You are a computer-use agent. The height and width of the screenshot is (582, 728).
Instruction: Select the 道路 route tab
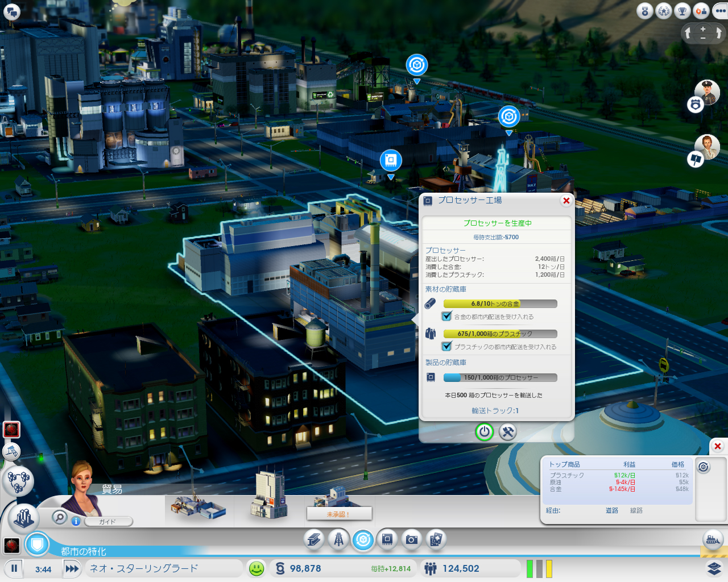pos(611,510)
